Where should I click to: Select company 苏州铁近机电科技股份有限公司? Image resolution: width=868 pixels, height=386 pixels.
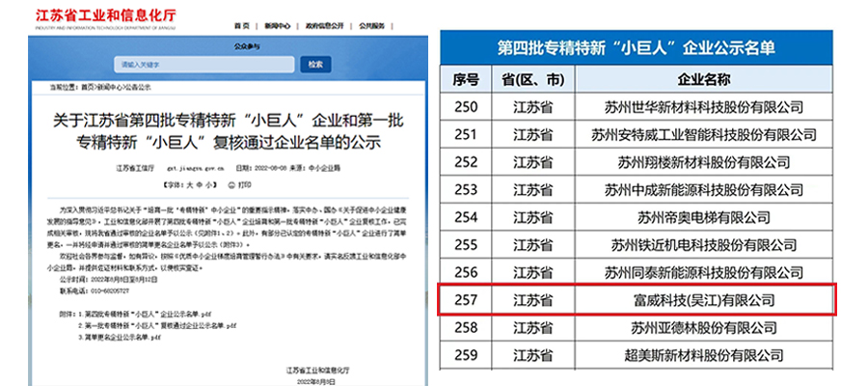tap(704, 245)
